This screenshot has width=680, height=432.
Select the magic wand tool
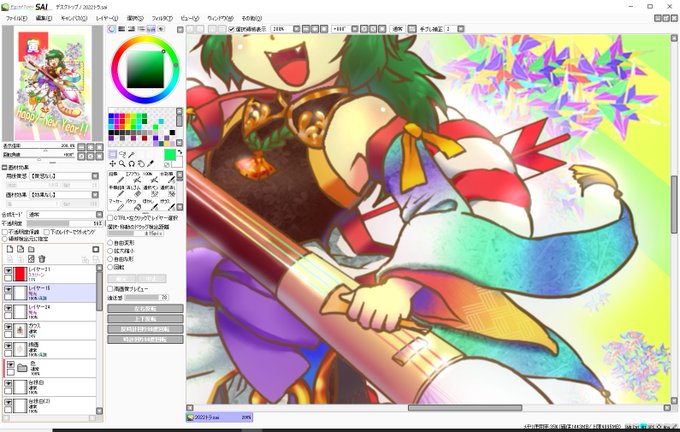(x=131, y=154)
